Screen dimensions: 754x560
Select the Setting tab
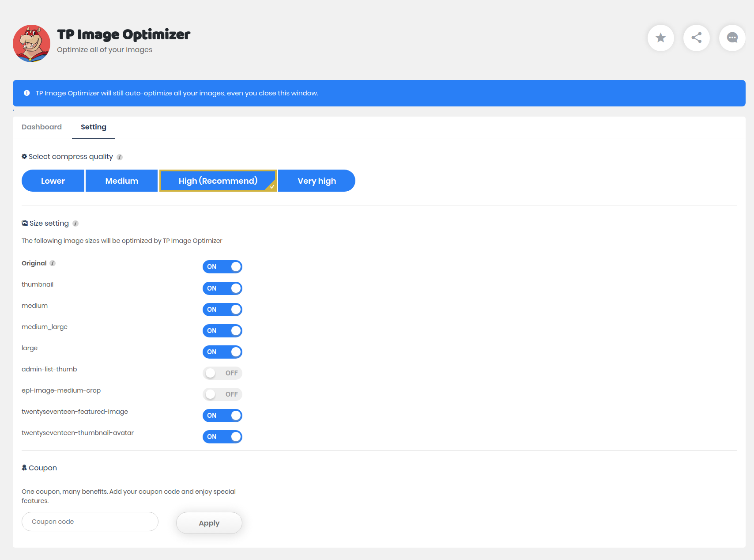pyautogui.click(x=94, y=127)
